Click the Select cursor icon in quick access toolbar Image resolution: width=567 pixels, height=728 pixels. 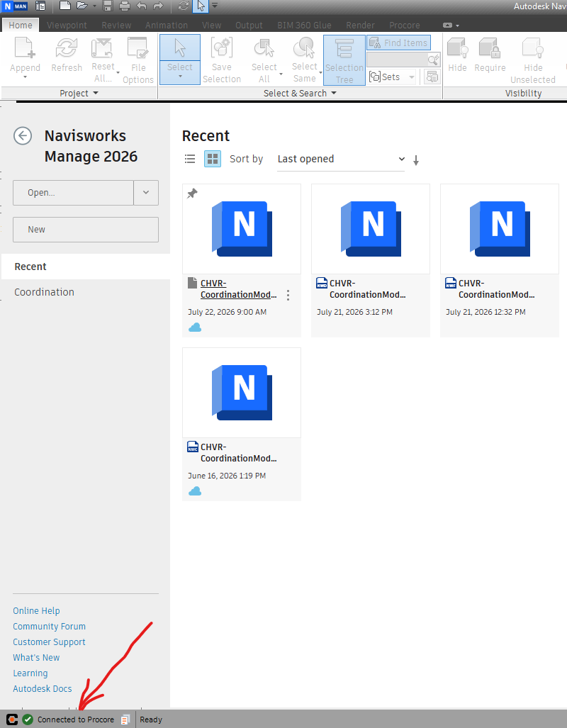(201, 6)
